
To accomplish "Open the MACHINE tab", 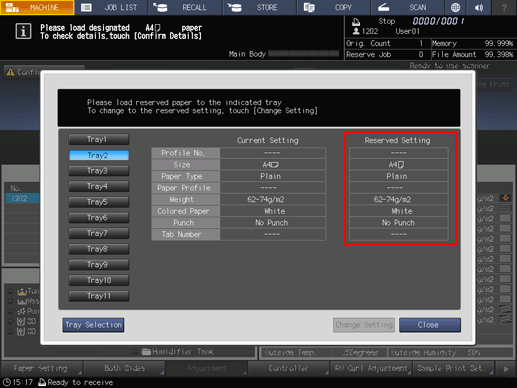I will [37, 7].
